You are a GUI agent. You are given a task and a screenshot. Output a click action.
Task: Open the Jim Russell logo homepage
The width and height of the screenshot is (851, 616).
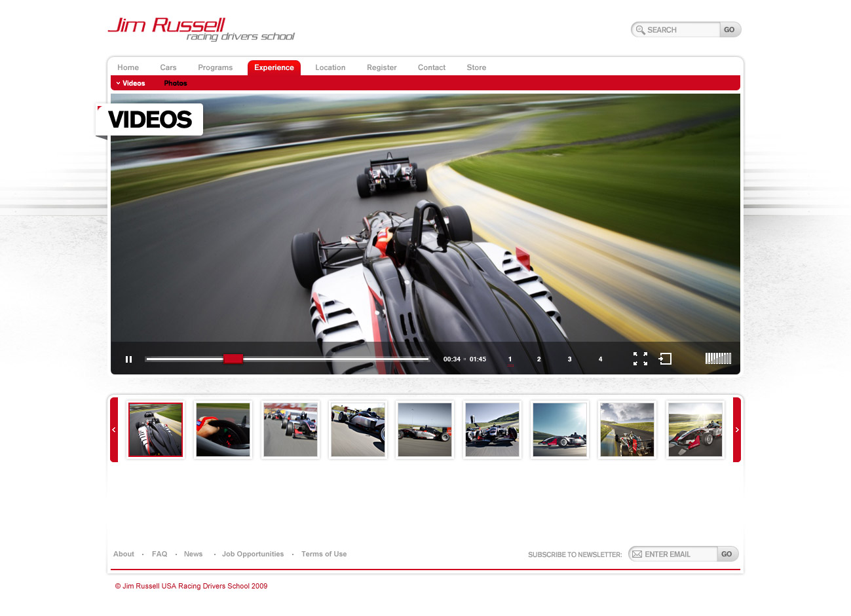click(x=201, y=29)
